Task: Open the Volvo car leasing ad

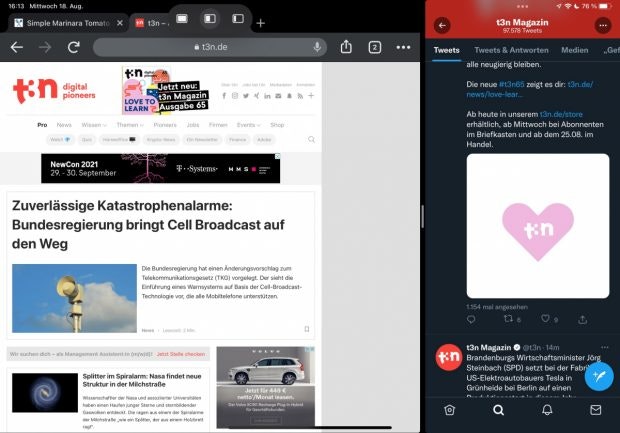Action: coord(266,388)
